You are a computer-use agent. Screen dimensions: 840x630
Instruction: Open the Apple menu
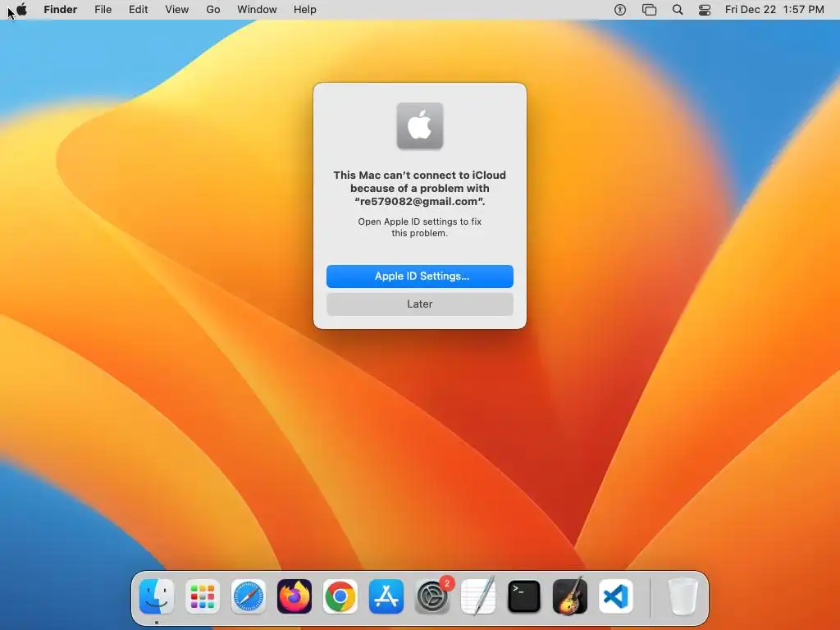[21, 10]
